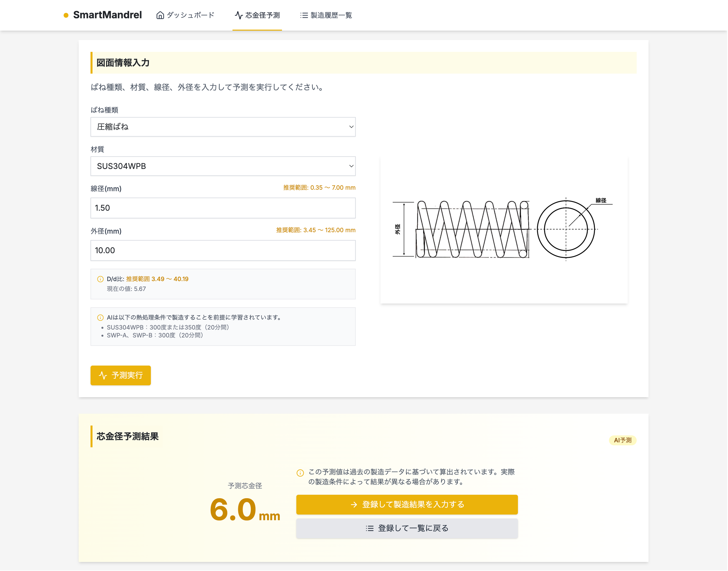This screenshot has width=728, height=571.
Task: Click 登録して製造結果を入力する button
Action: 407,504
